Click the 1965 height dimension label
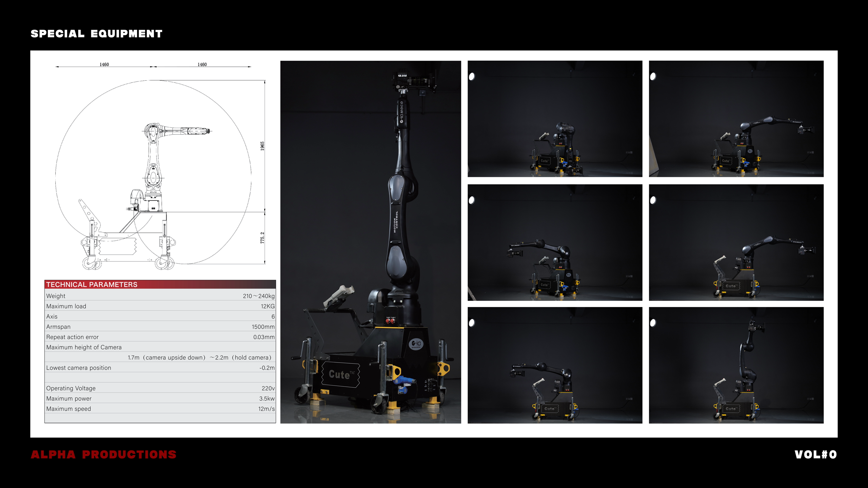Screen dimensions: 868x488 coord(262,146)
